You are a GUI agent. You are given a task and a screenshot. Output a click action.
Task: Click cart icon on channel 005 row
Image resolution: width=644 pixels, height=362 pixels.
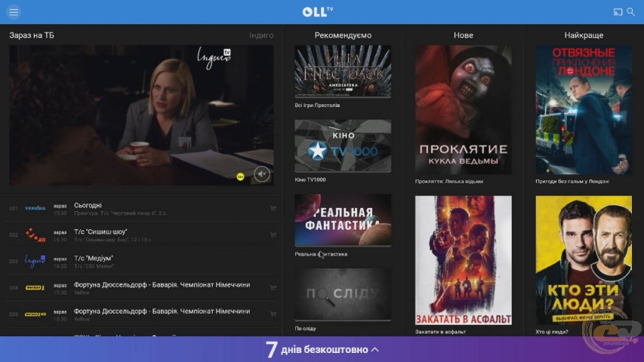273,314
